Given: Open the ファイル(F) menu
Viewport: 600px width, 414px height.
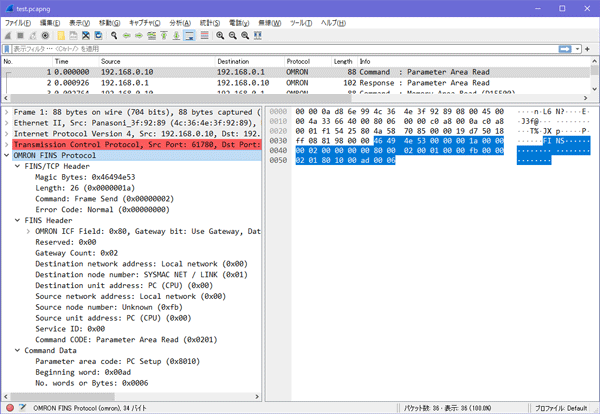Looking at the screenshot, I should pyautogui.click(x=18, y=23).
